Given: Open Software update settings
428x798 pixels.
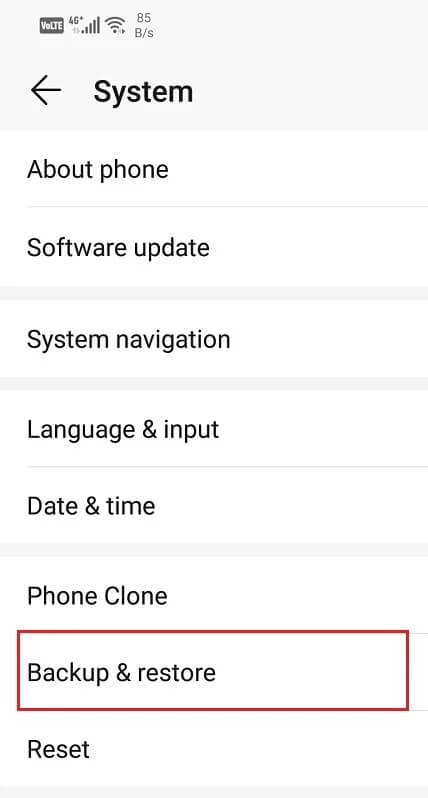Looking at the screenshot, I should [x=214, y=247].
